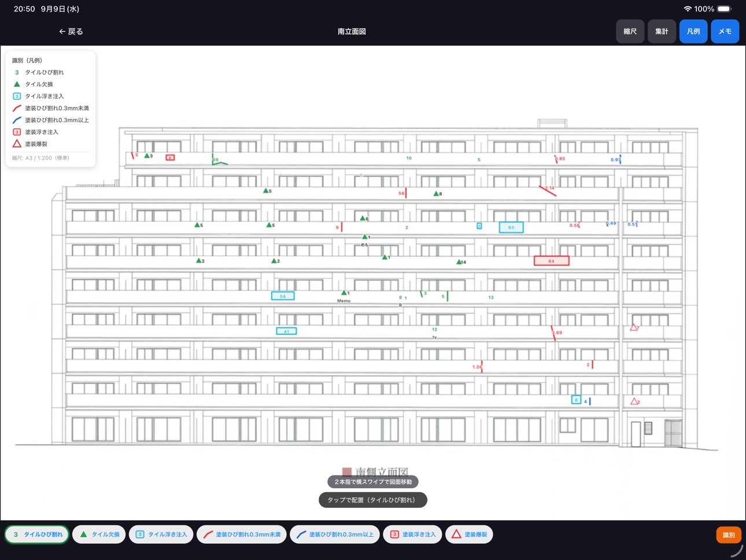Select the タイルひび割れ marker type
Image resolution: width=746 pixels, height=560 pixels.
tap(37, 535)
